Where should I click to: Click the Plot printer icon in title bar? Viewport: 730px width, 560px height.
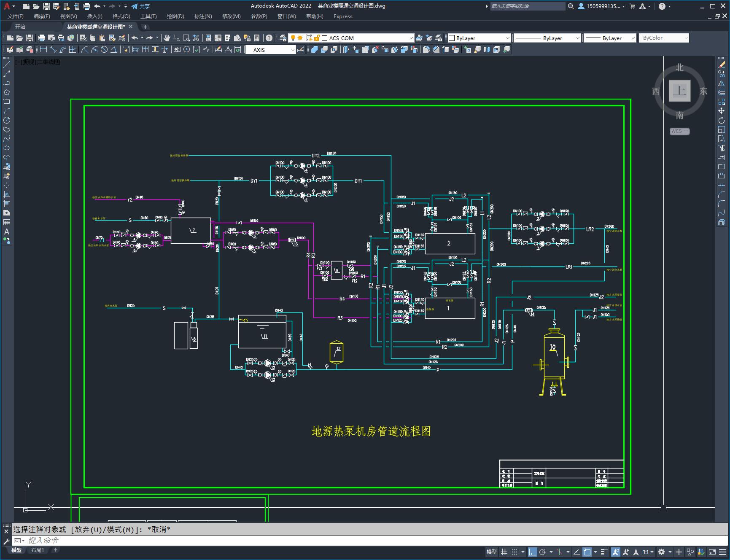(87, 6)
